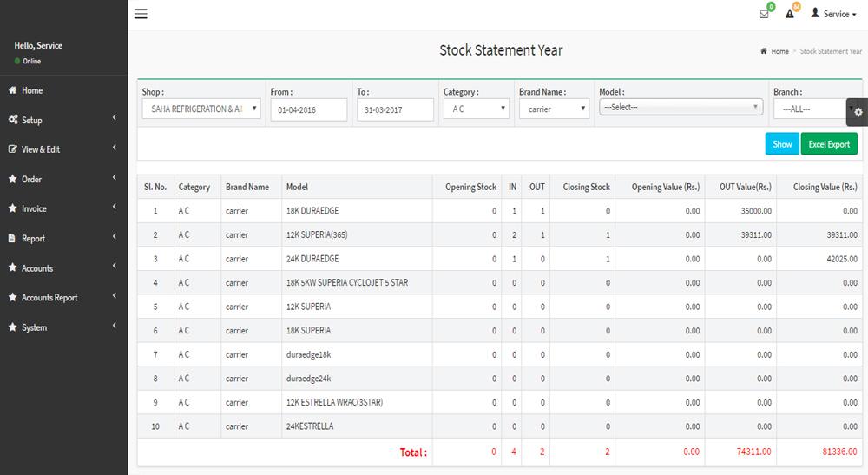The width and height of the screenshot is (868, 475).
Task: Open the Invoice sidebar menu
Action: [63, 208]
